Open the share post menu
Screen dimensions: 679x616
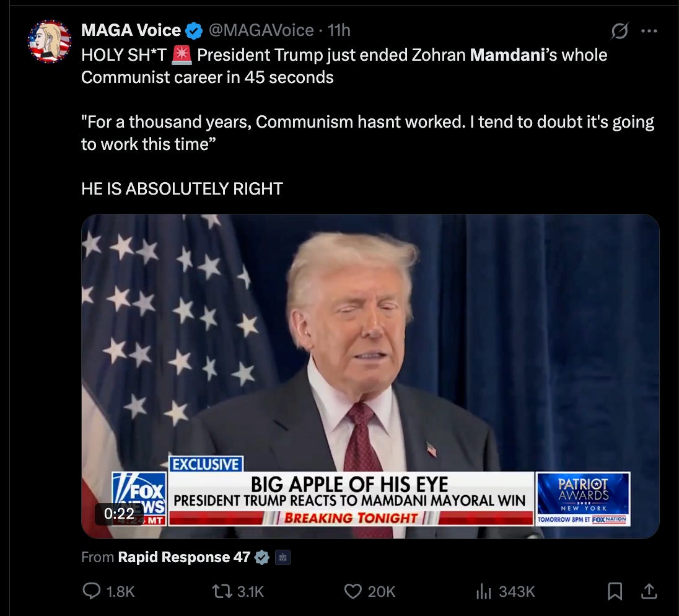tap(649, 591)
